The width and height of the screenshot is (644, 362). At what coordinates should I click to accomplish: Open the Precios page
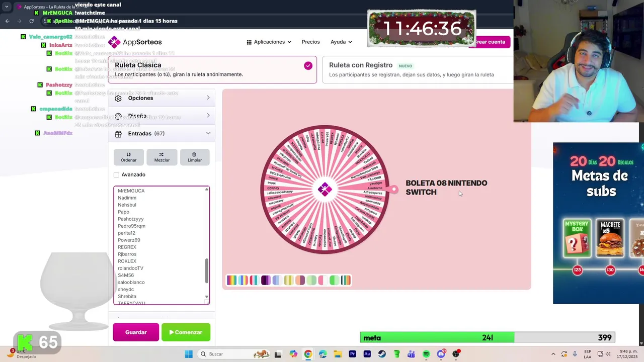pos(310,42)
